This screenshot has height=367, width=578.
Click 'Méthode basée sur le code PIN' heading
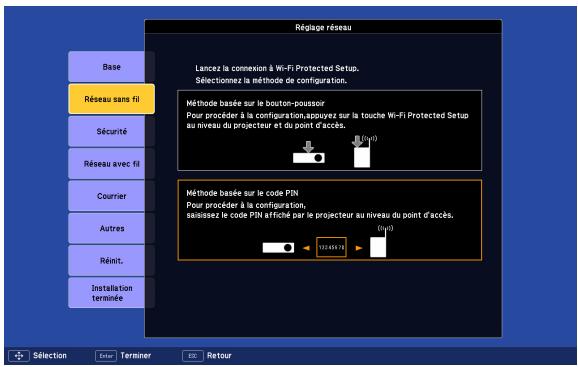pos(242,193)
